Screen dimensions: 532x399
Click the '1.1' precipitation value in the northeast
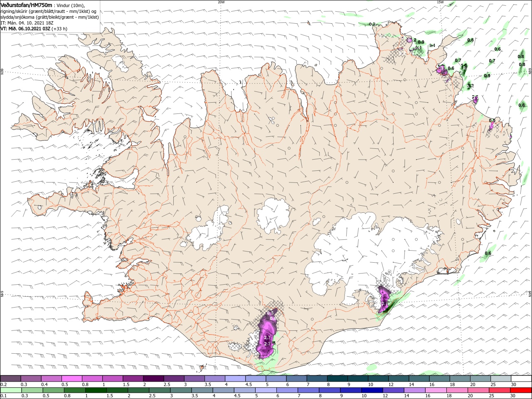[x=432, y=45]
